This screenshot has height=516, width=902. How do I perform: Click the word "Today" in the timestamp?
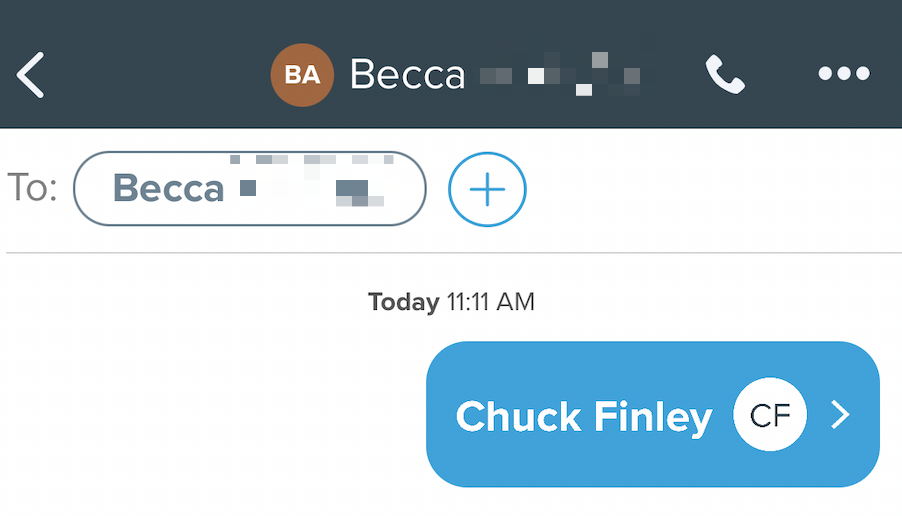pos(404,302)
